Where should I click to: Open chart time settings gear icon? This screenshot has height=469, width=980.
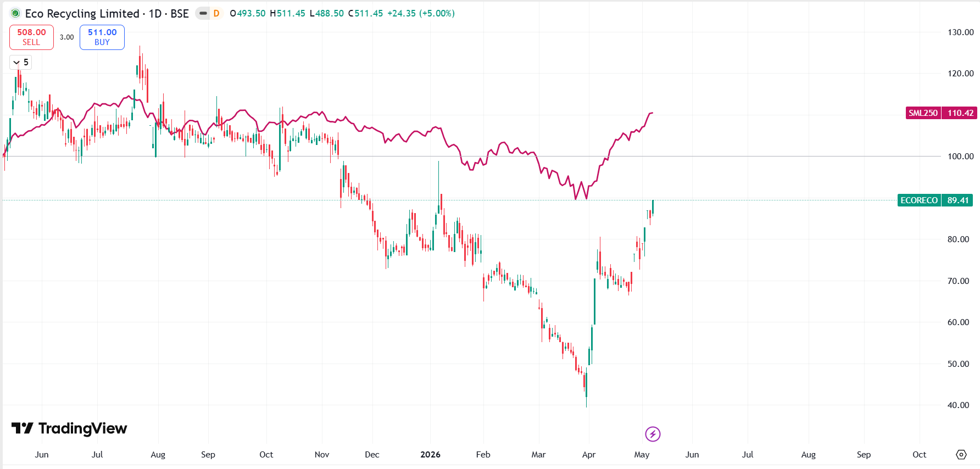961,455
